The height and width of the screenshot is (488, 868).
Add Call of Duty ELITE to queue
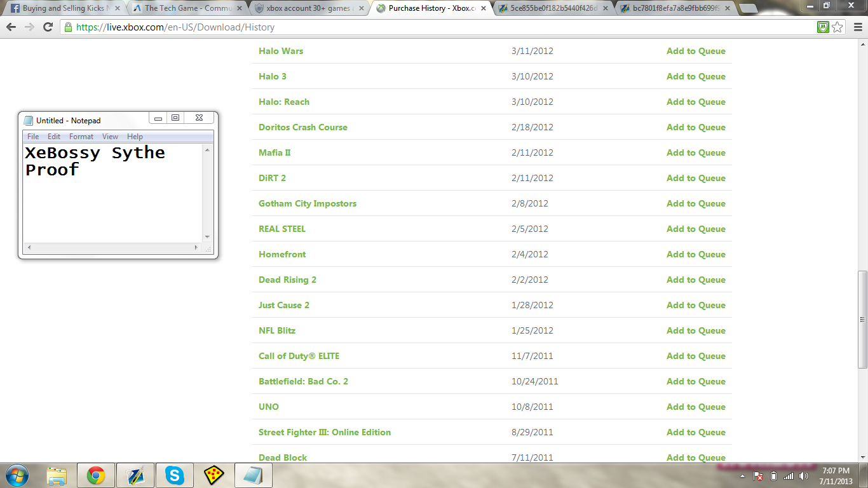tap(696, 356)
